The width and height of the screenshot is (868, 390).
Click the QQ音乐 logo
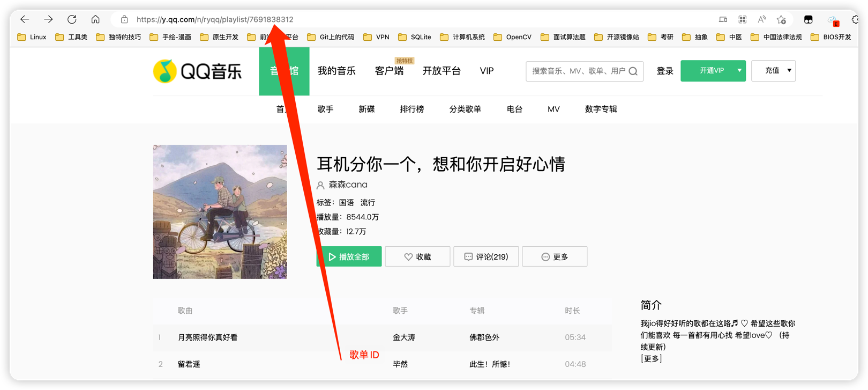197,71
